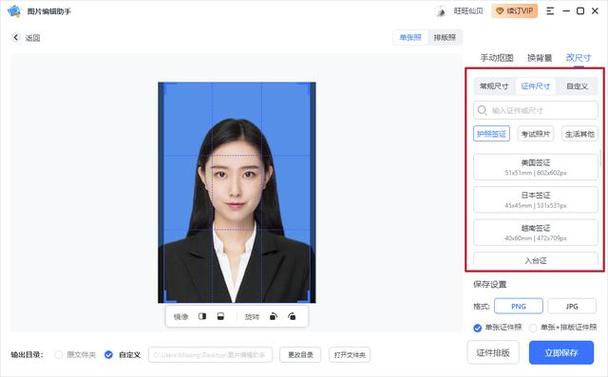Select the 生活其他 life and other category

[x=579, y=134]
